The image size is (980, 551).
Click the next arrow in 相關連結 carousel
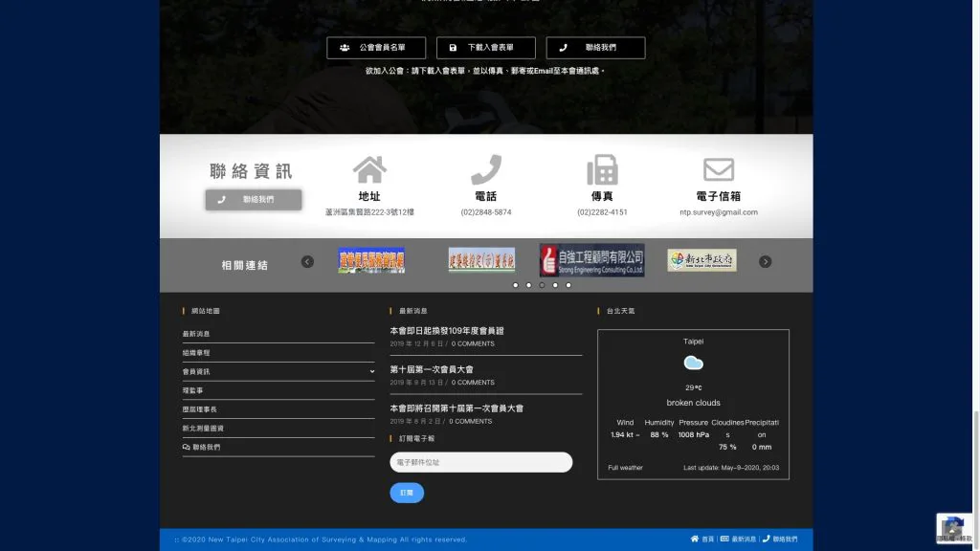pos(765,262)
